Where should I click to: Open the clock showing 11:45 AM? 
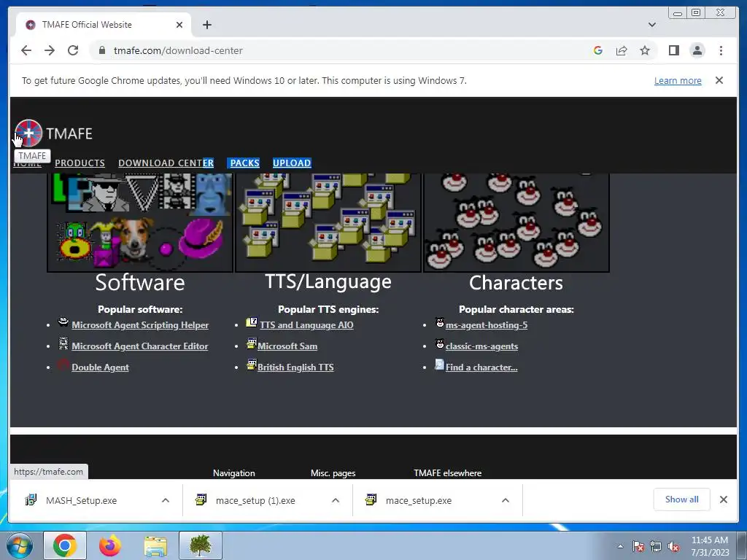coord(710,545)
